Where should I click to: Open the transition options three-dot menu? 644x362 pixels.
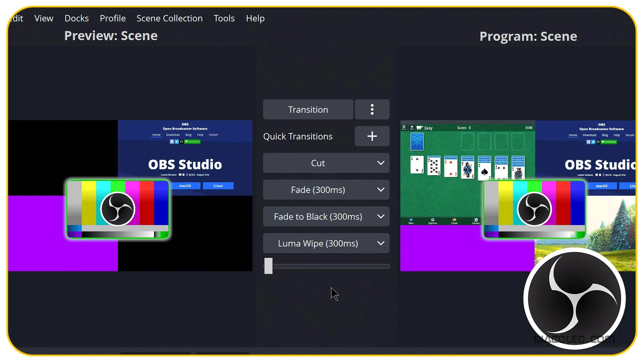pos(372,110)
